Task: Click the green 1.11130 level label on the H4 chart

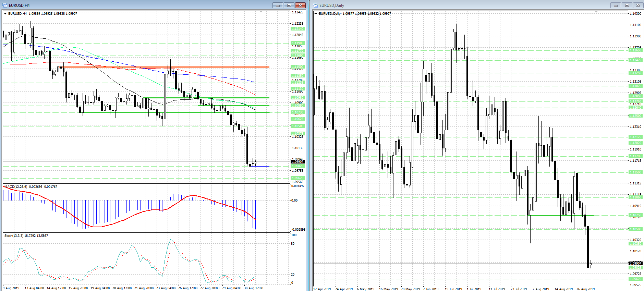Action: [297, 89]
